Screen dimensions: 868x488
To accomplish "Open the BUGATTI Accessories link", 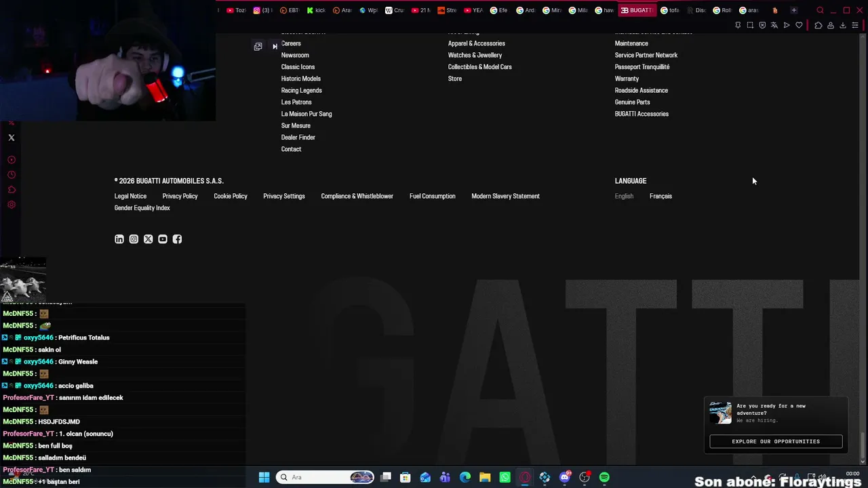I will tap(642, 114).
